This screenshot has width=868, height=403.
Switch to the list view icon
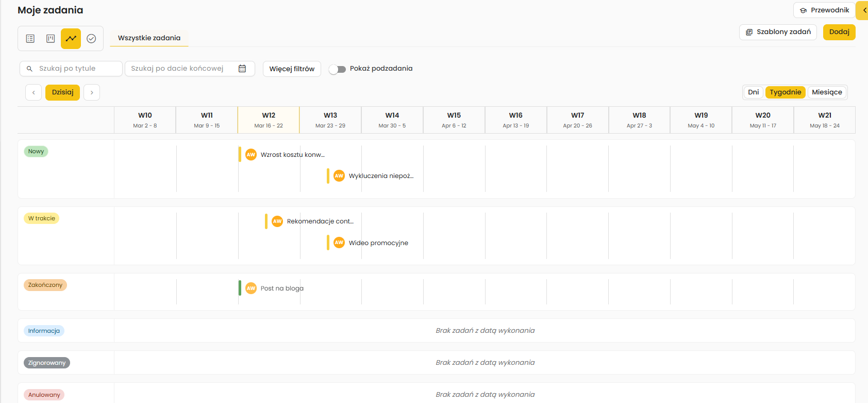click(30, 39)
